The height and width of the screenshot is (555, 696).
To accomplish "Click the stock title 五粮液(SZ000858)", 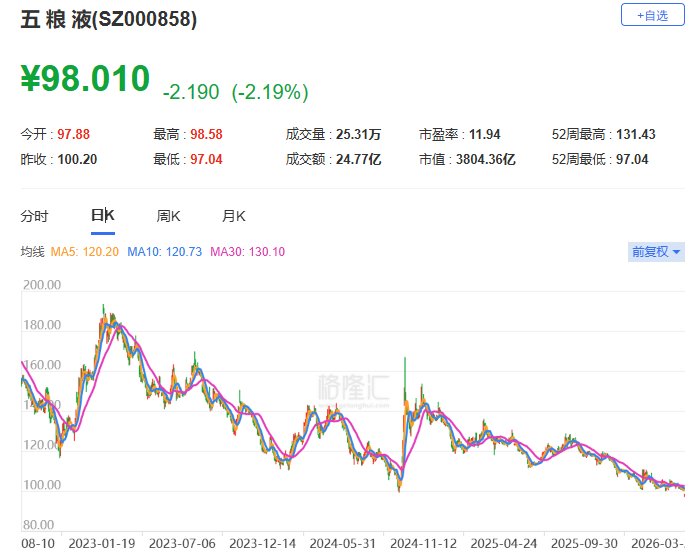I will pyautogui.click(x=109, y=20).
